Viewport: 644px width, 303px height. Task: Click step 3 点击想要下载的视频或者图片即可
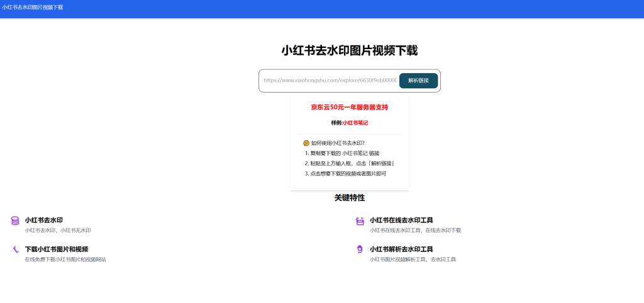[346, 173]
